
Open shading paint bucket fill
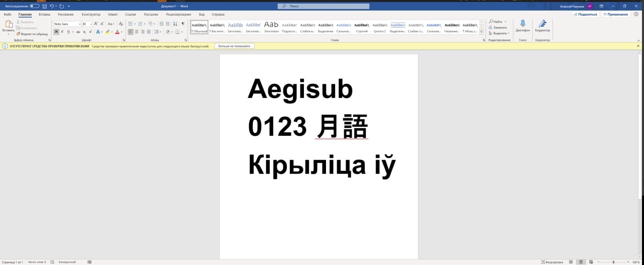(168, 32)
